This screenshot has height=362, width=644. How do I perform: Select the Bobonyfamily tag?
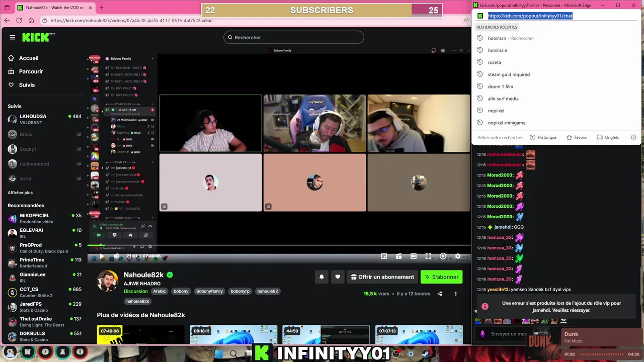(209, 291)
